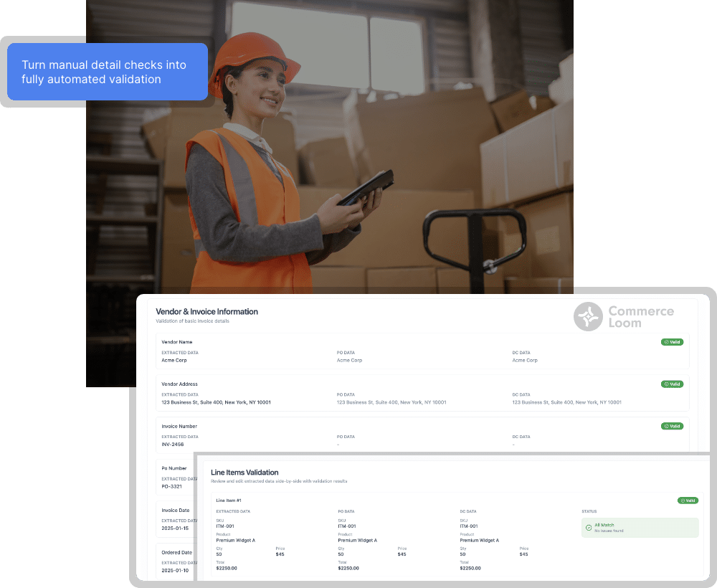This screenshot has width=717, height=588.
Task: Switch to the Line Items Validation panel
Action: 244,473
